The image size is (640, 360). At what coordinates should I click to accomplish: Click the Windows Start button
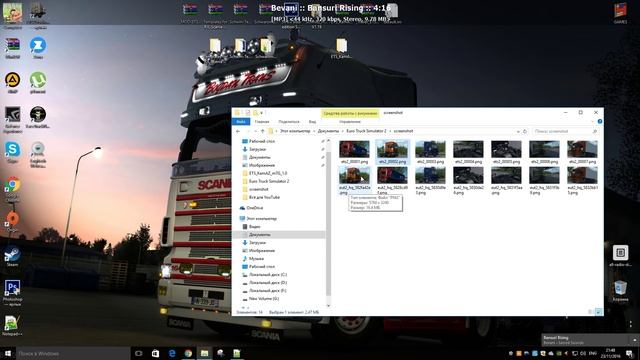tap(8, 353)
